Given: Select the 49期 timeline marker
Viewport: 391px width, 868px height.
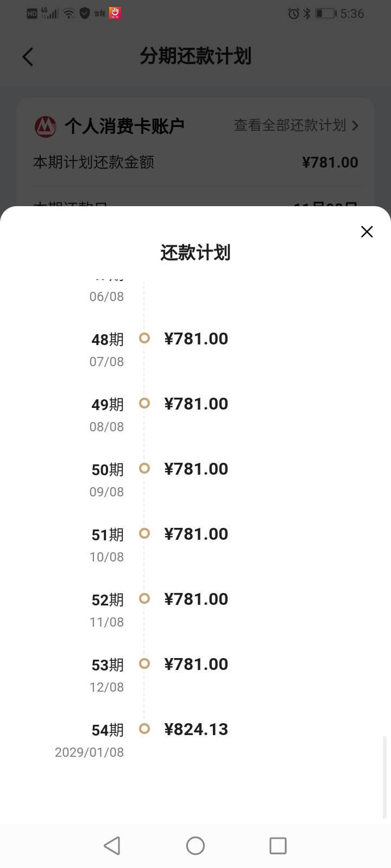Looking at the screenshot, I should (x=144, y=404).
